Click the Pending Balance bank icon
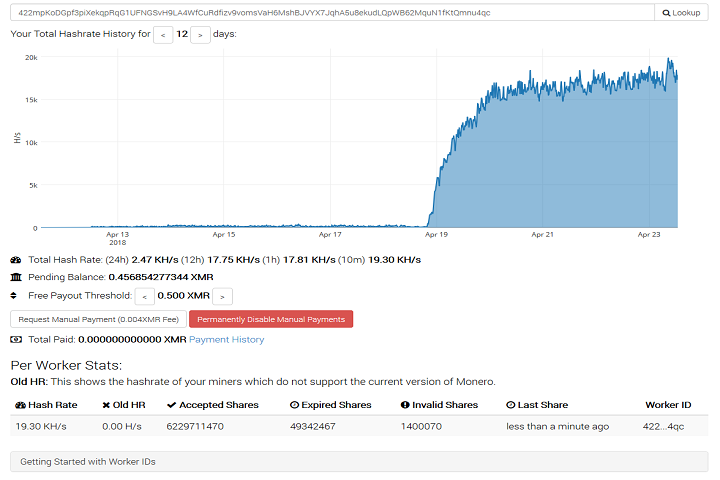This screenshot has width=720, height=480. 16,277
